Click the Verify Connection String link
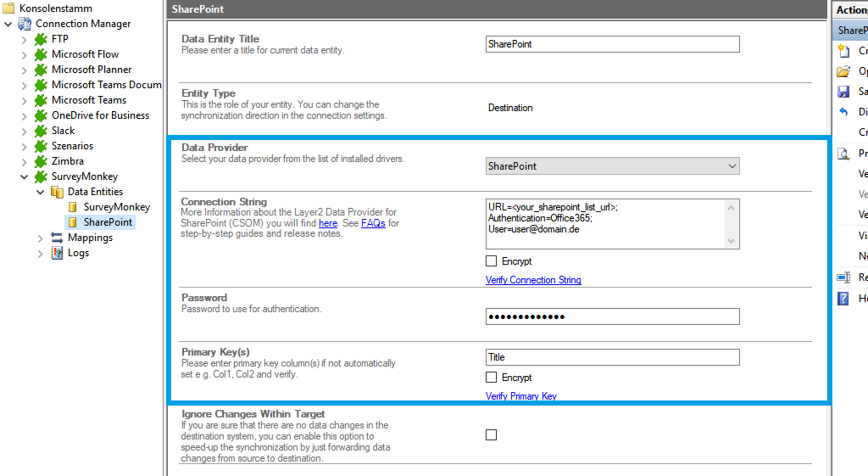The width and height of the screenshot is (868, 476). pos(533,280)
